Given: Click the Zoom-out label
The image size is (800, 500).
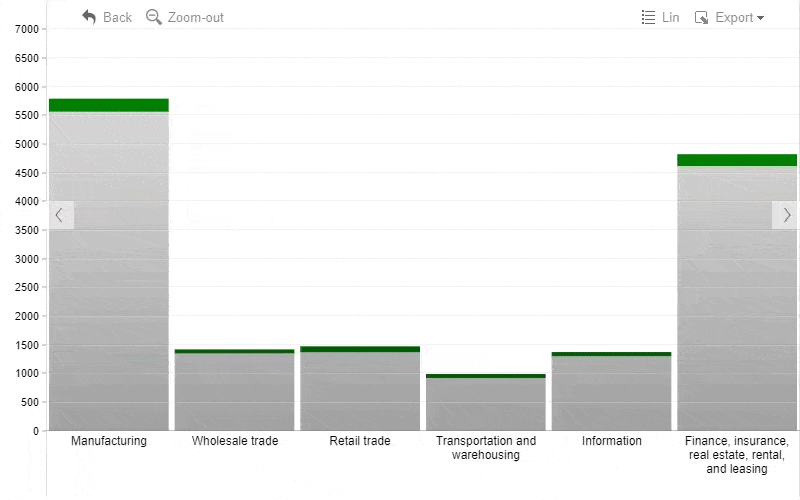Looking at the screenshot, I should coord(195,17).
